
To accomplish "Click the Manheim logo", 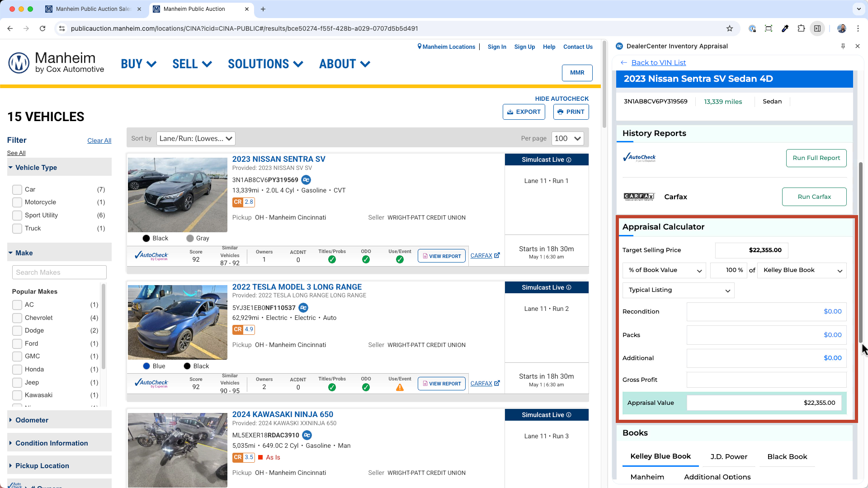I will (x=56, y=63).
